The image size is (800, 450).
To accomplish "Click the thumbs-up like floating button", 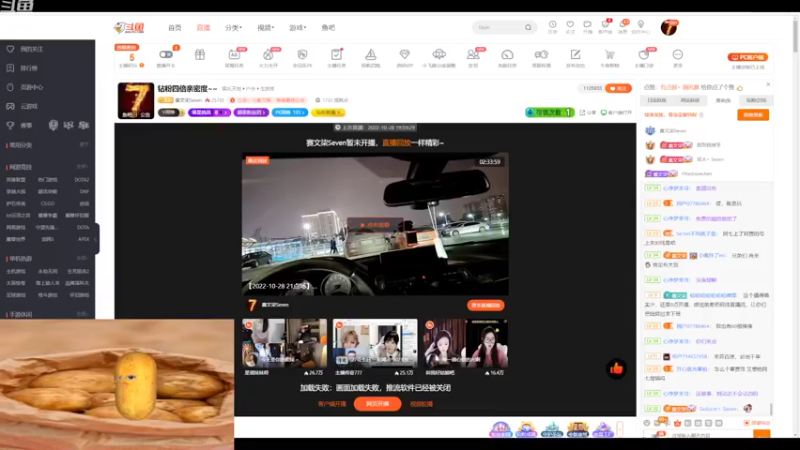I will coord(616,368).
